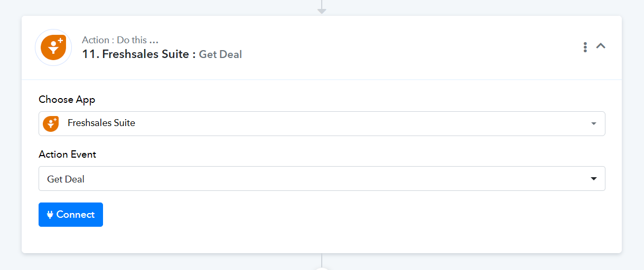Screen dimensions: 644x270
Task: Click the blank header area beside the title
Action: [412, 47]
